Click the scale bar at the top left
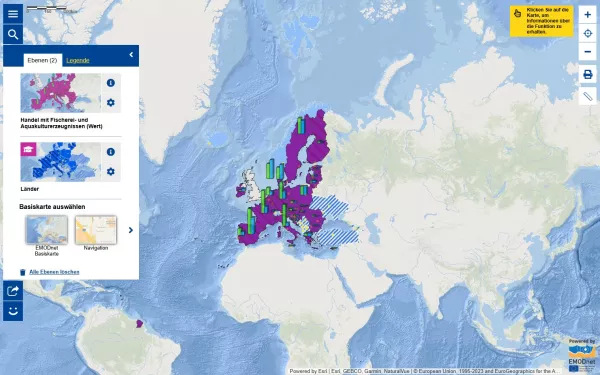 [x=47, y=9]
